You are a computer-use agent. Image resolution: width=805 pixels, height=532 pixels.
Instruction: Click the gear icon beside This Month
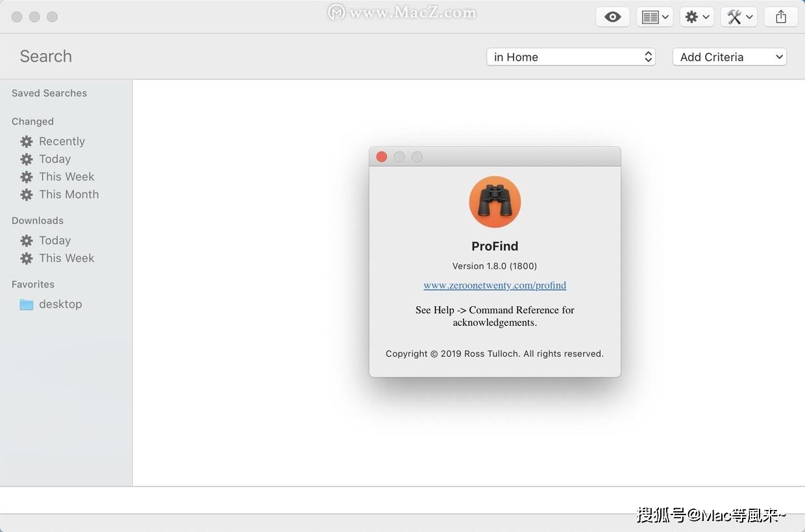click(x=26, y=195)
